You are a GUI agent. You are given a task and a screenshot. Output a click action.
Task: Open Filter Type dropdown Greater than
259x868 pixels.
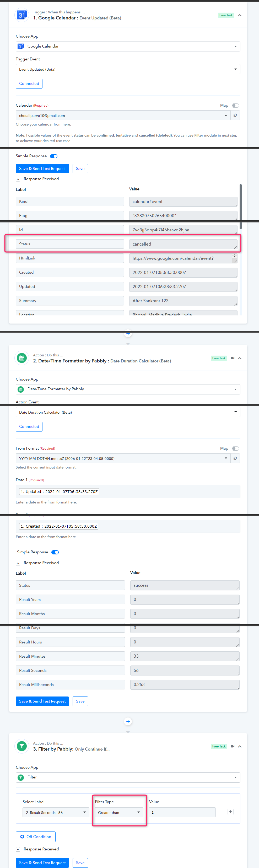119,812
